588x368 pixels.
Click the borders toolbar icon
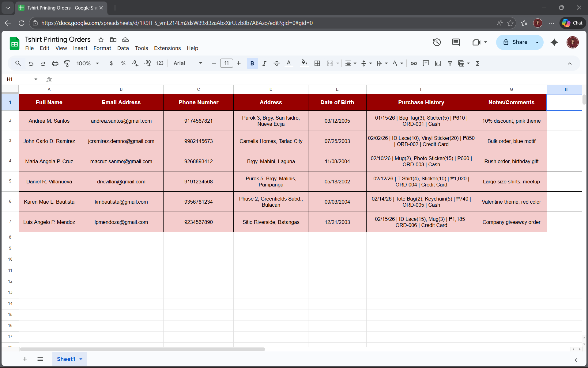coord(317,63)
